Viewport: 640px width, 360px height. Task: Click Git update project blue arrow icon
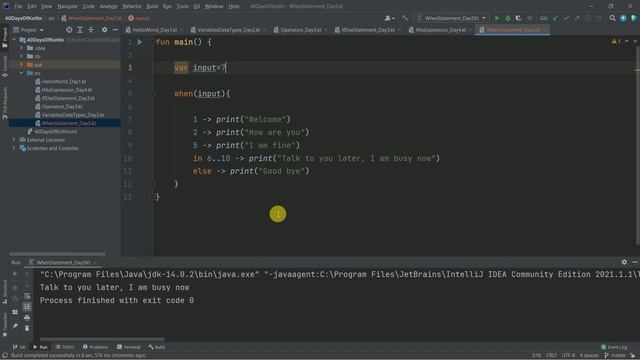(556, 18)
